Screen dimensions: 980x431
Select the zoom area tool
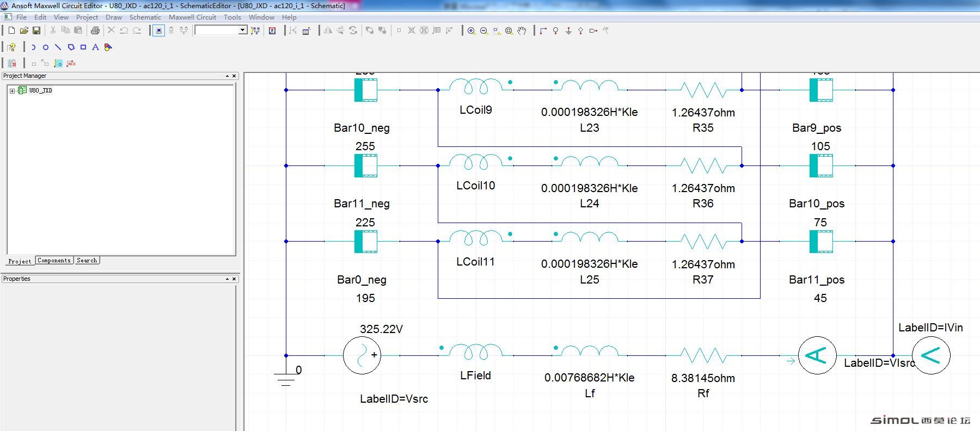click(x=497, y=30)
